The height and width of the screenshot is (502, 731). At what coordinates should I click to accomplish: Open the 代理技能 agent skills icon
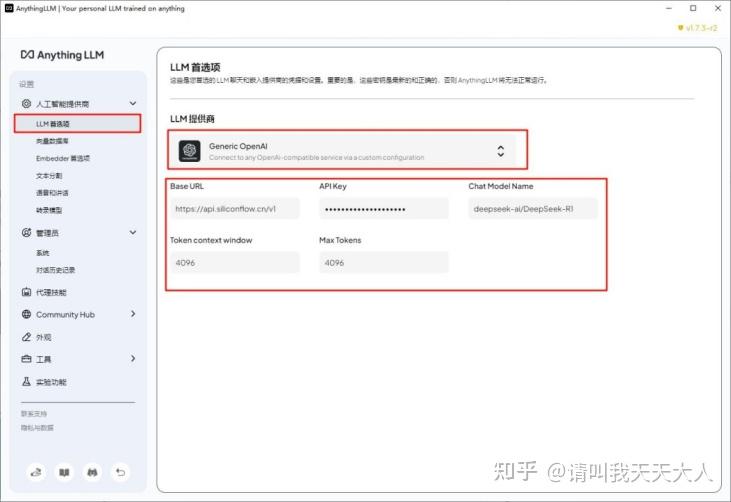coord(27,292)
